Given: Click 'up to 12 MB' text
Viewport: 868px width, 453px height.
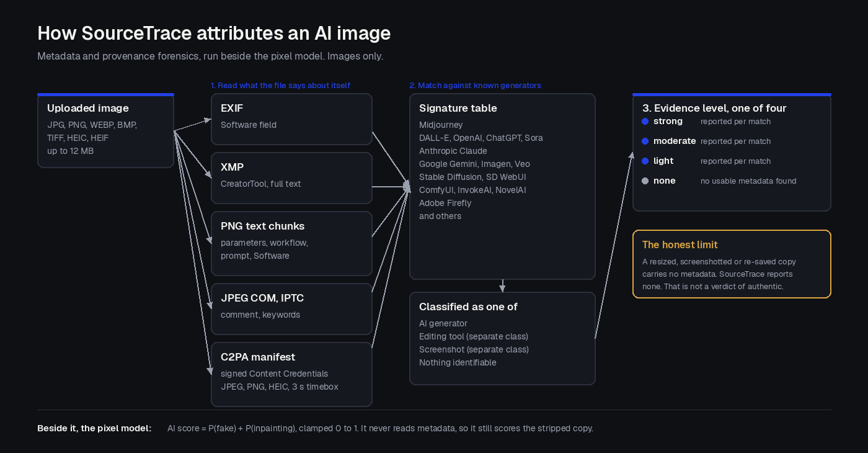Looking at the screenshot, I should 71,151.
